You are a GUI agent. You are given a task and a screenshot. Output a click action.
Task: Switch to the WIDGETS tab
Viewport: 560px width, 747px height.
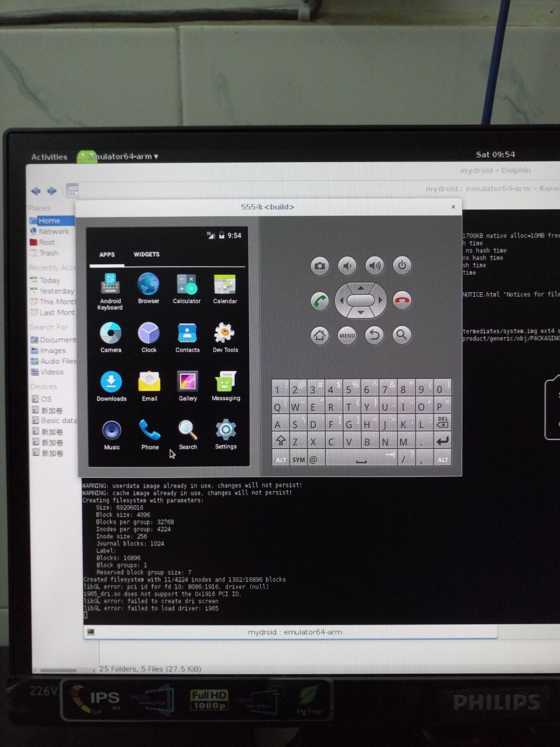click(x=147, y=254)
